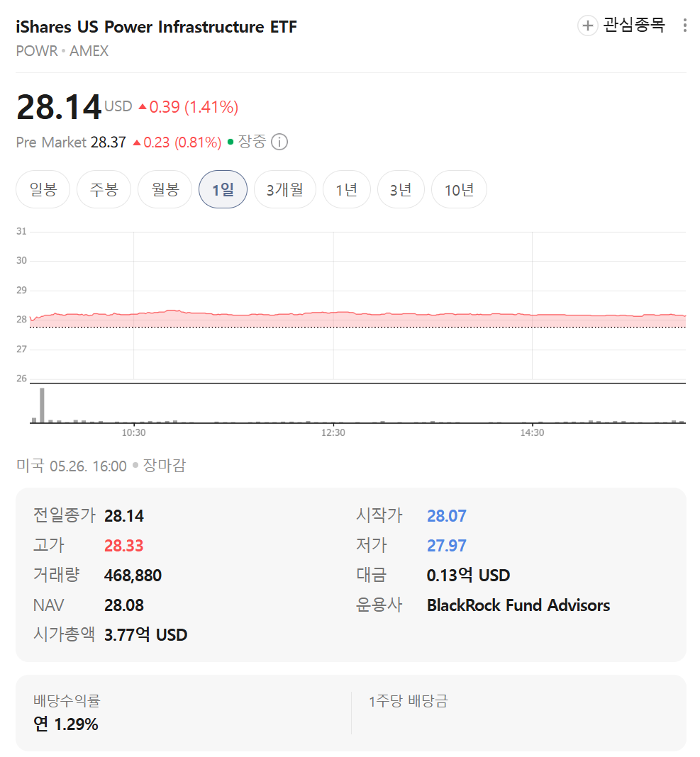Click the 배당수익률 label
This screenshot has height=757, width=700.
click(x=67, y=700)
